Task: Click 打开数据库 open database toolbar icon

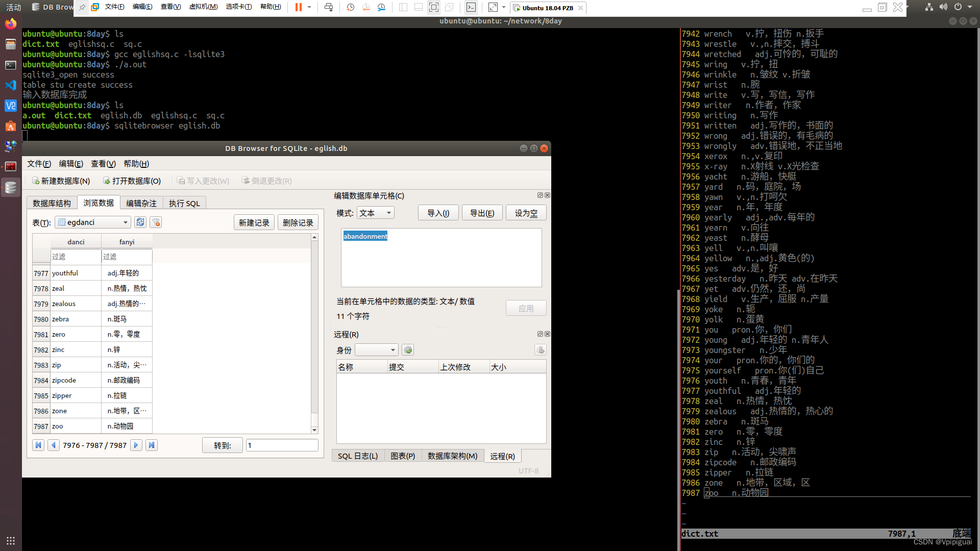Action: tap(106, 181)
